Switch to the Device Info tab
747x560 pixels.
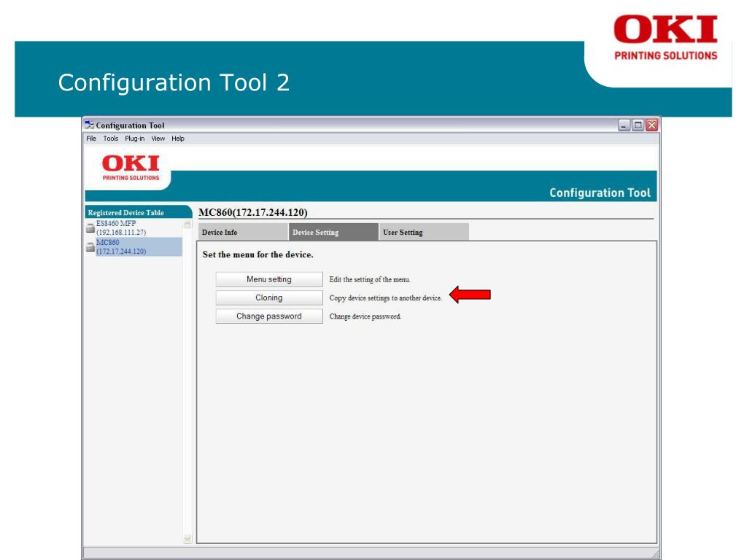[x=242, y=232]
